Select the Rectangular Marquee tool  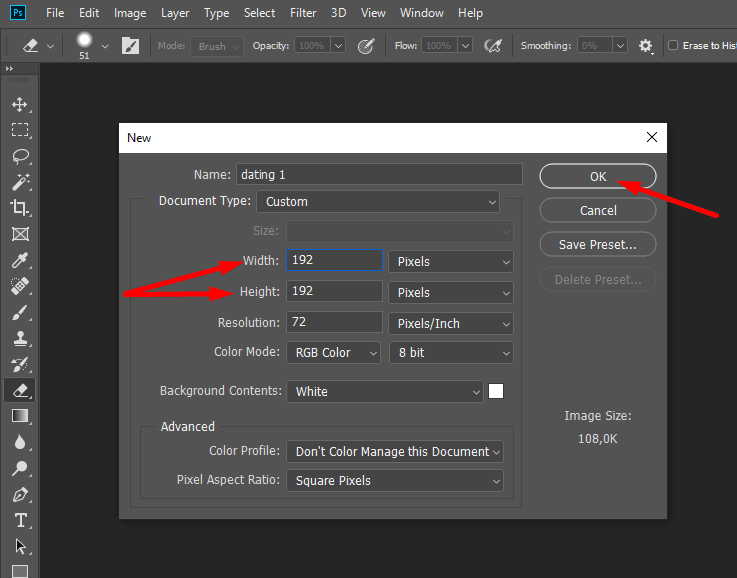[x=19, y=130]
